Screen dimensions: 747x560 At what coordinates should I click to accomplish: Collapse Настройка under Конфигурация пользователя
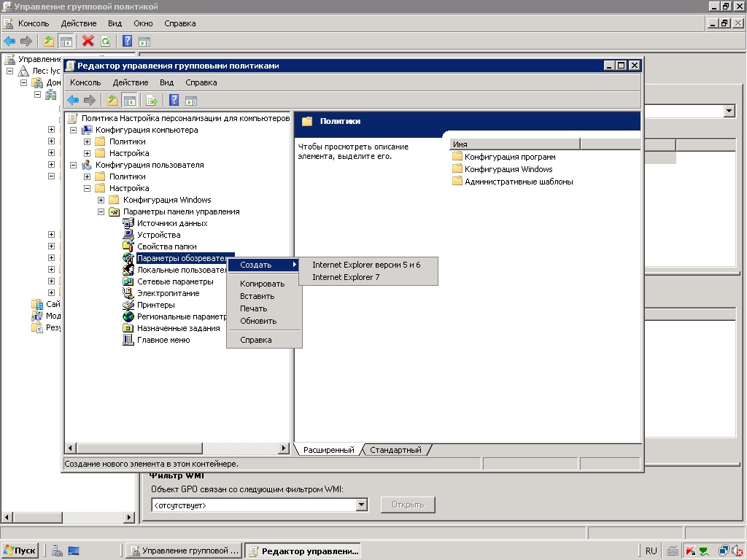coord(88,188)
